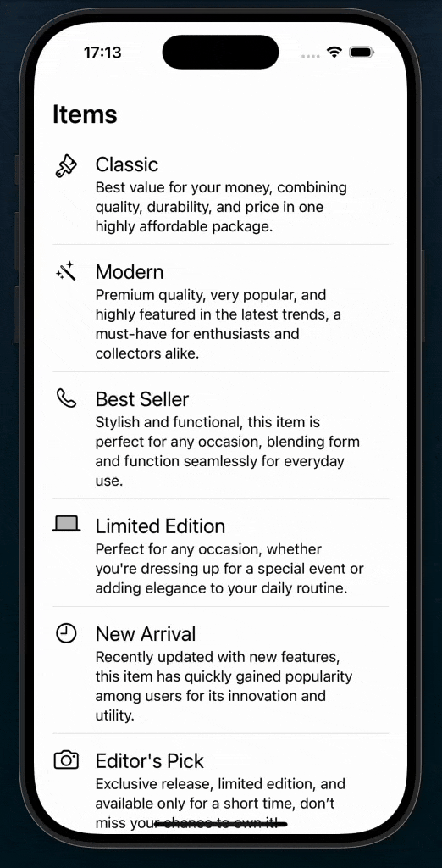The image size is (442, 868).
Task: Tap the clock icon beside New Arrival
Action: [x=66, y=633]
